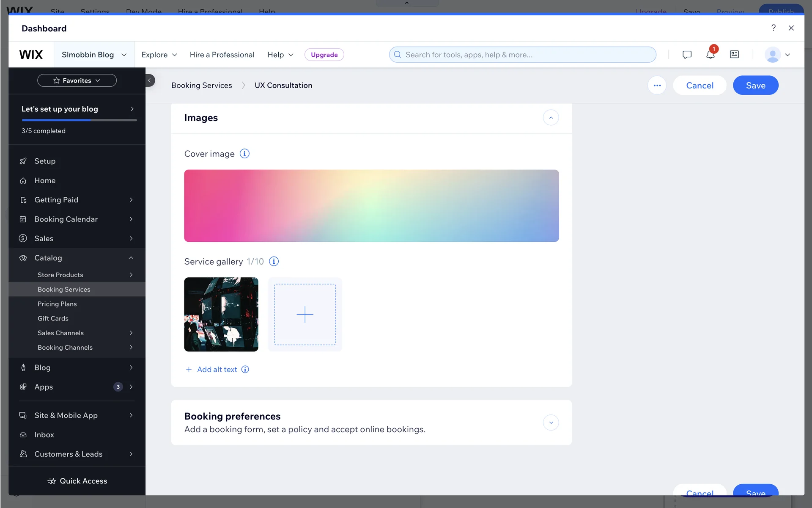Click the top blue Save button
This screenshot has width=812, height=508.
coord(755,86)
